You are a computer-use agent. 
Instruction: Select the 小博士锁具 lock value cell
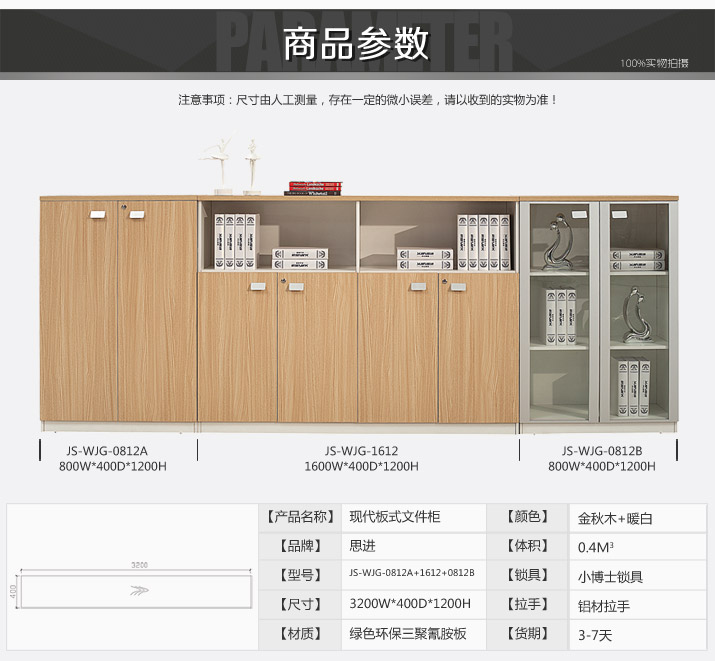coord(610,576)
